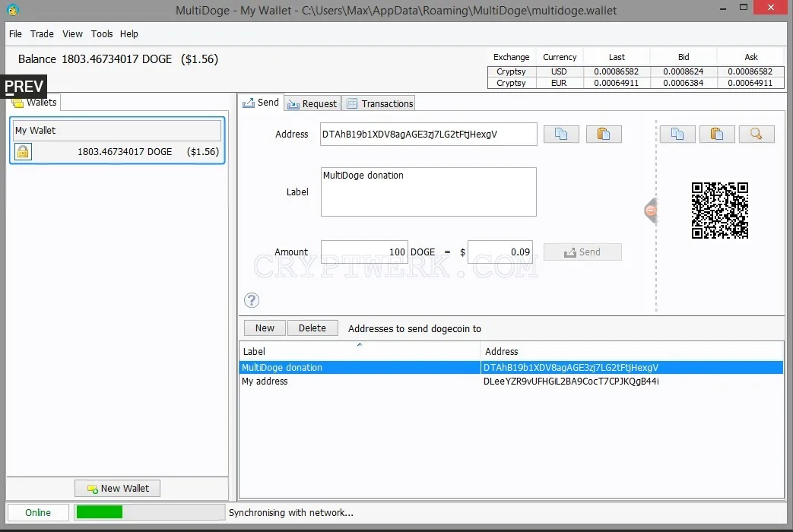Click the wallet padlock icon
This screenshot has width=793, height=532.
pyautogui.click(x=23, y=152)
